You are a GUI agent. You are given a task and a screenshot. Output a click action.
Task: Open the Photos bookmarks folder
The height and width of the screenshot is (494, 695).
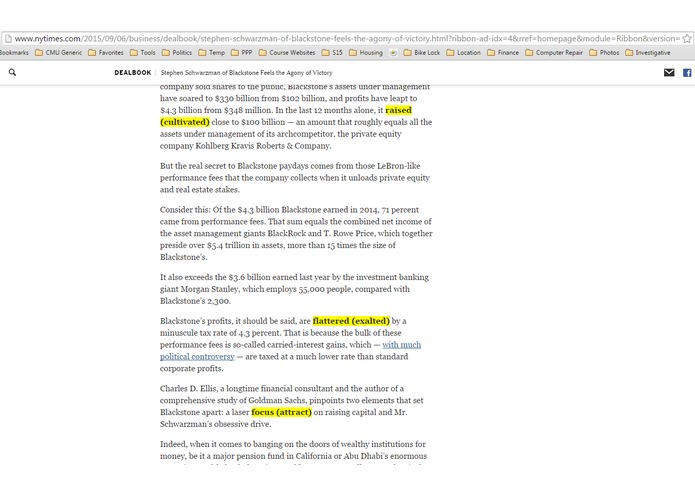[x=604, y=52]
